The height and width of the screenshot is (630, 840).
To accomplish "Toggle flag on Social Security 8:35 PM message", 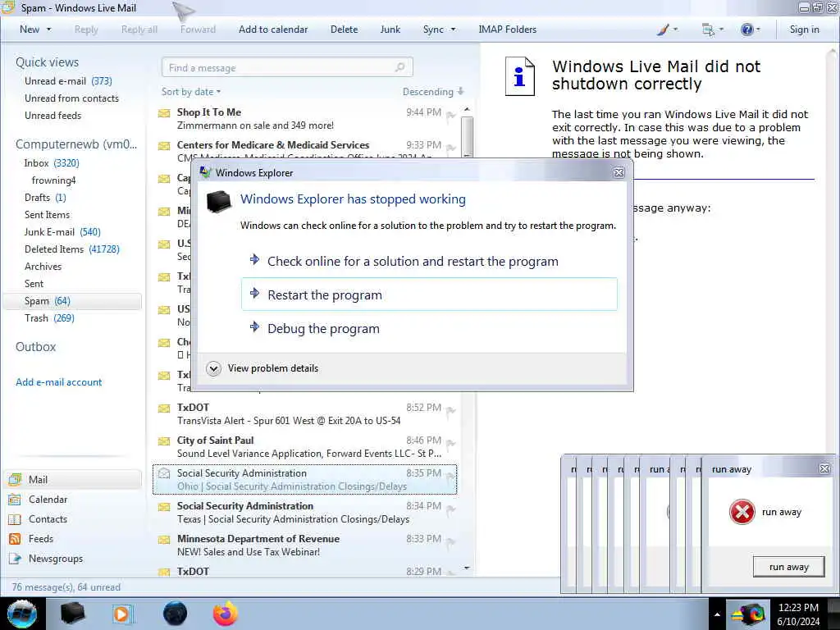I will pos(451,477).
